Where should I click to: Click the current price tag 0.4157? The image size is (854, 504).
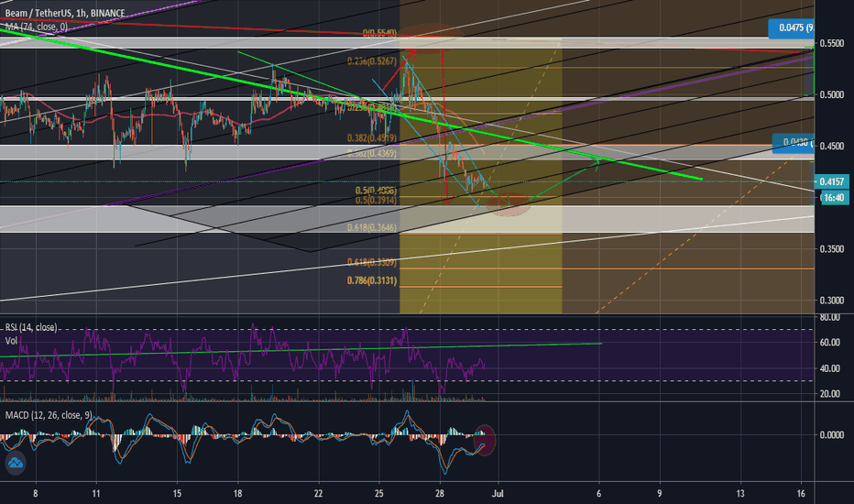(832, 181)
